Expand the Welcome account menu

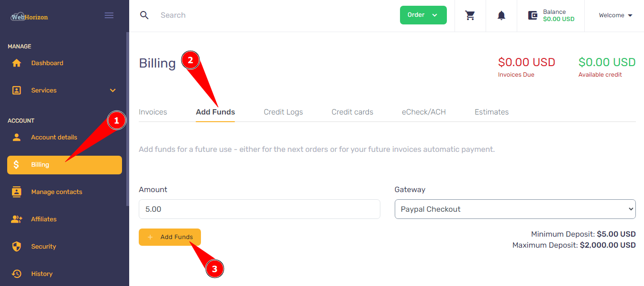click(615, 15)
